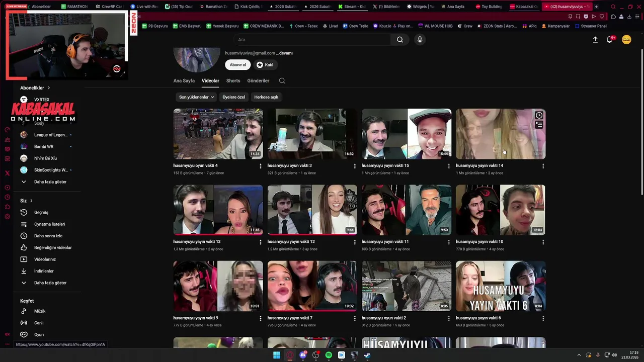
Task: Search within channel magnifier icon
Action: pyautogui.click(x=282, y=80)
